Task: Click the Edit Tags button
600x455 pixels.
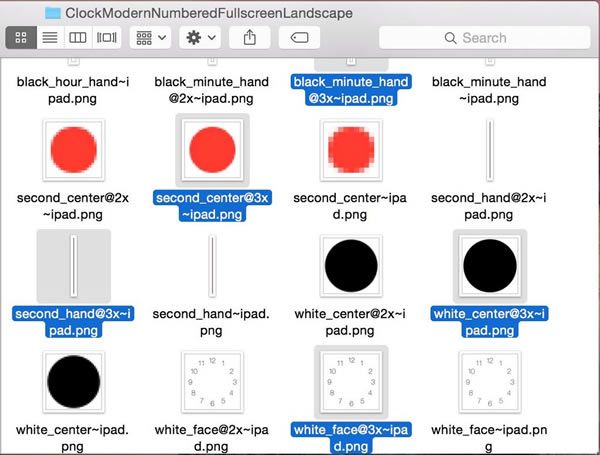Action: (298, 38)
